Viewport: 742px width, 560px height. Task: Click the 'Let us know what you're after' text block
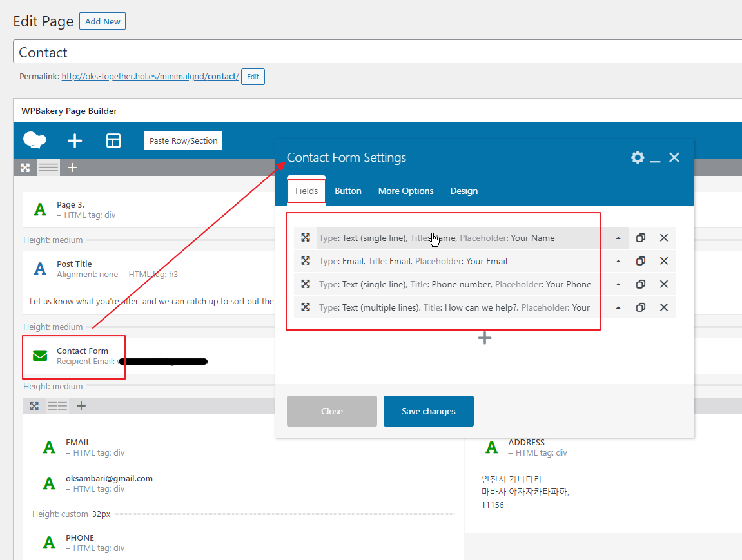coord(151,302)
